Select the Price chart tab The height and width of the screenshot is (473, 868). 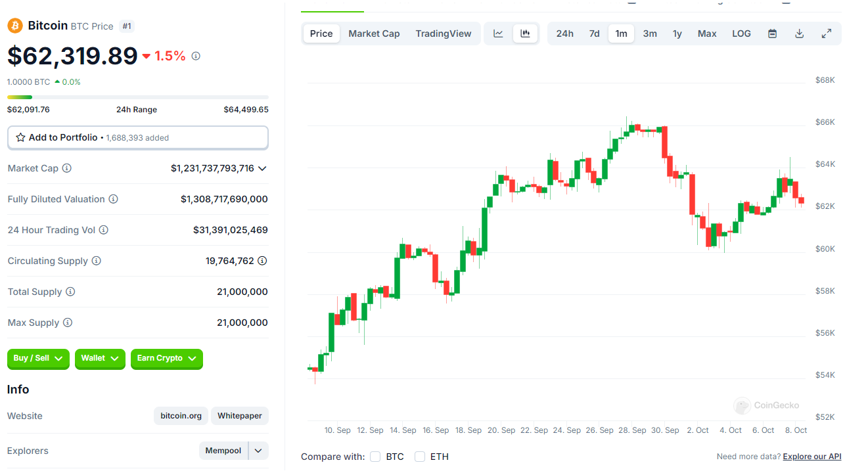[321, 34]
